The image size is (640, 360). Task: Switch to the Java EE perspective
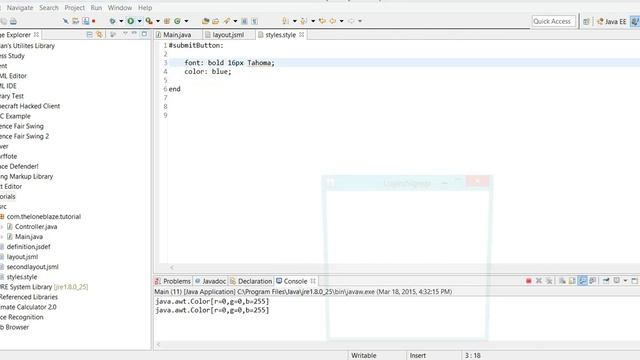[x=611, y=22]
